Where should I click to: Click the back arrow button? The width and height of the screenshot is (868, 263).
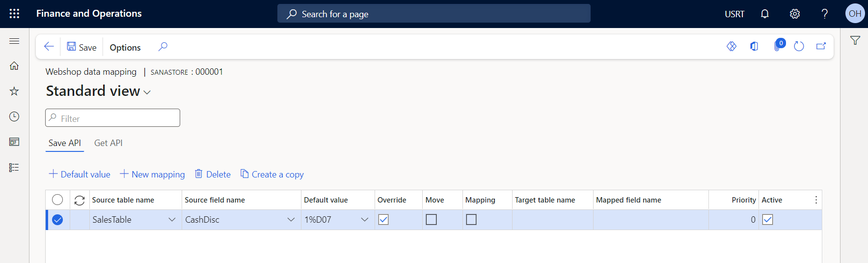tap(49, 47)
